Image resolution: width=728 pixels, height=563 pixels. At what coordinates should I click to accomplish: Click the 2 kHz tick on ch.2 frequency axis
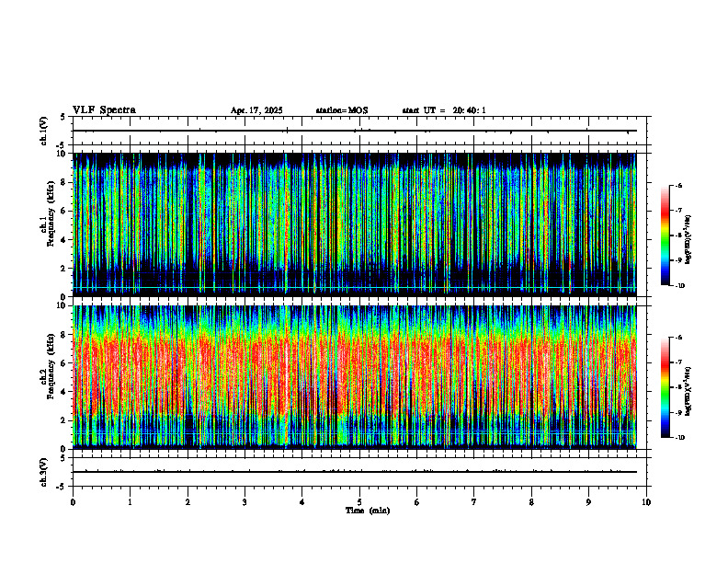(x=64, y=420)
